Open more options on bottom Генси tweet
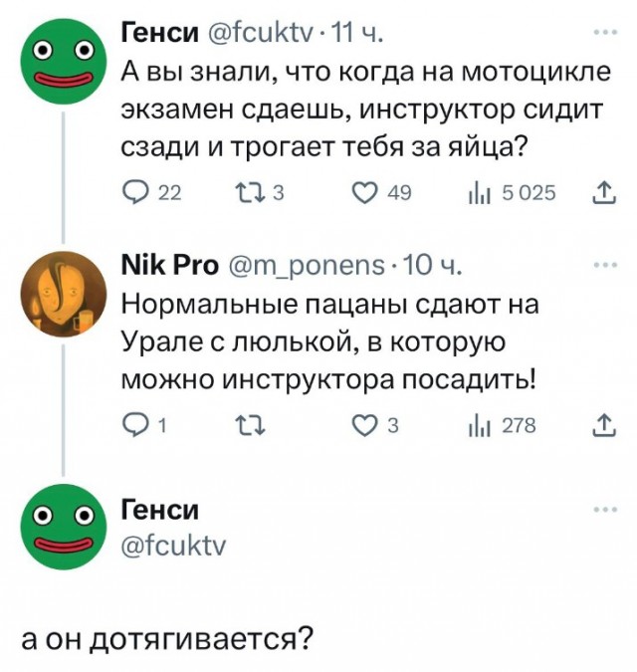 (603, 510)
